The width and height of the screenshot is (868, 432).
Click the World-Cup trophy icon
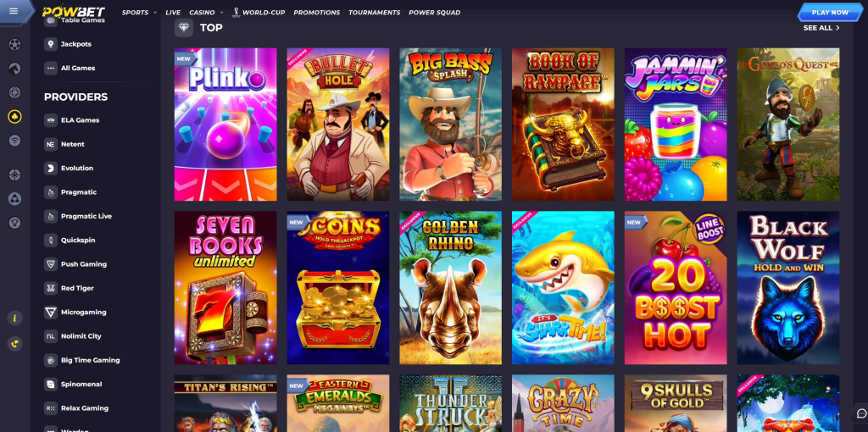(x=236, y=12)
